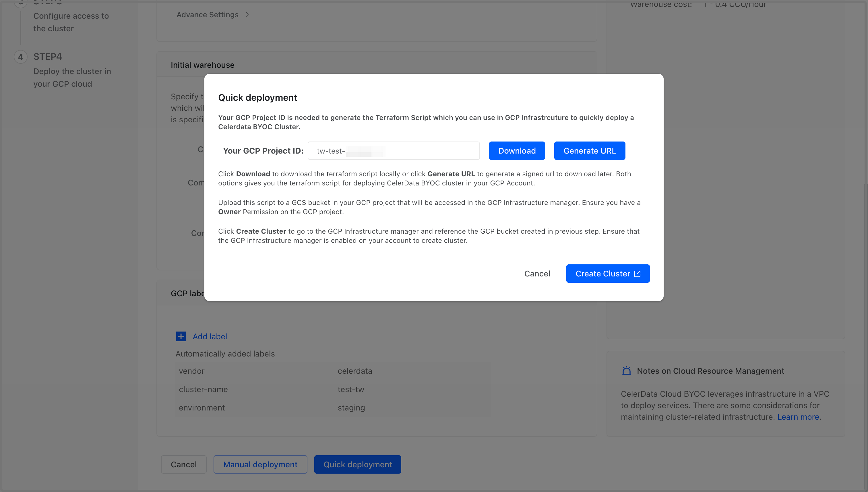Click the Add label text
The width and height of the screenshot is (868, 492).
click(210, 336)
